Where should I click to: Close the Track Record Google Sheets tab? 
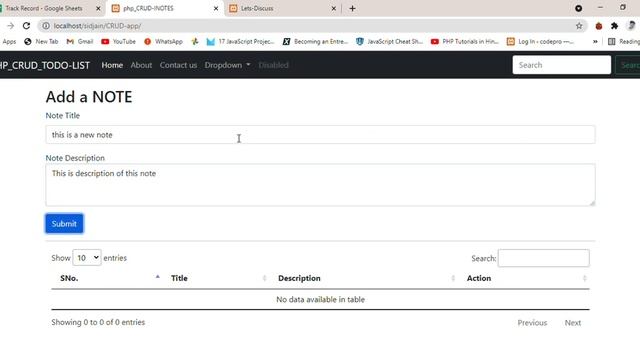coord(98,8)
